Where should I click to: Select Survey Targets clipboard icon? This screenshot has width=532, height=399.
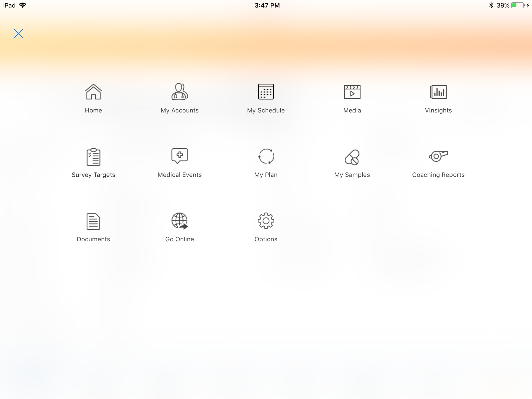93,157
